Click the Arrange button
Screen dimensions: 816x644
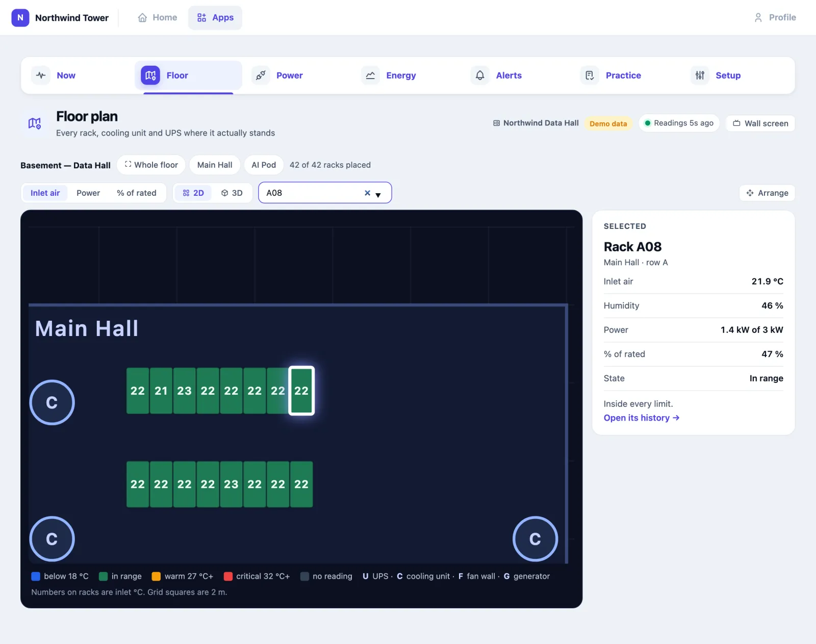pos(767,193)
